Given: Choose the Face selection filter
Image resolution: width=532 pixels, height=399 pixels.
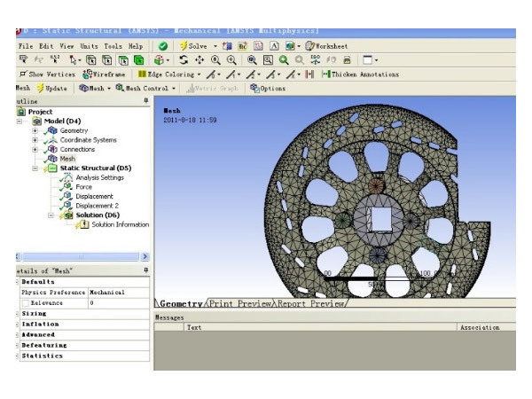Looking at the screenshot, I should click(x=123, y=60).
